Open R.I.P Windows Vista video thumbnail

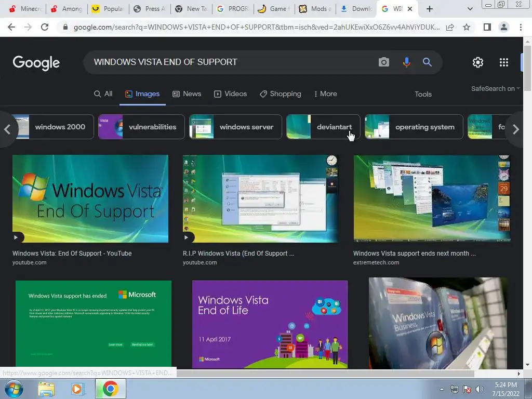[260, 199]
